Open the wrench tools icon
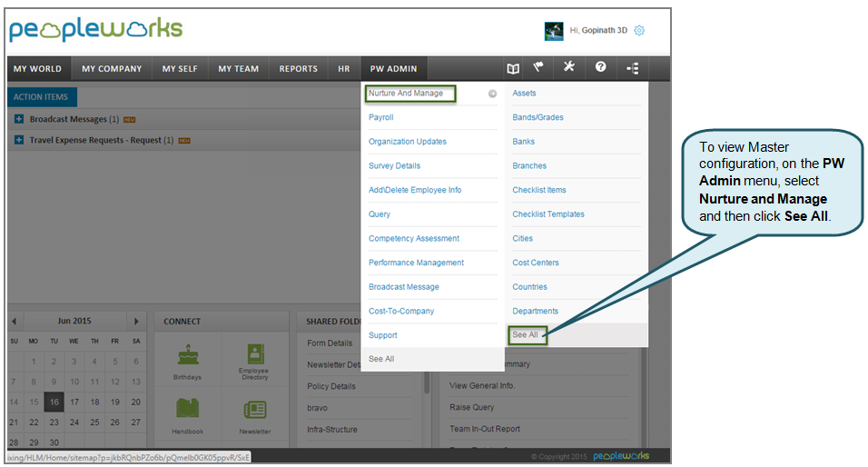The width and height of the screenshot is (868, 467). coord(569,68)
